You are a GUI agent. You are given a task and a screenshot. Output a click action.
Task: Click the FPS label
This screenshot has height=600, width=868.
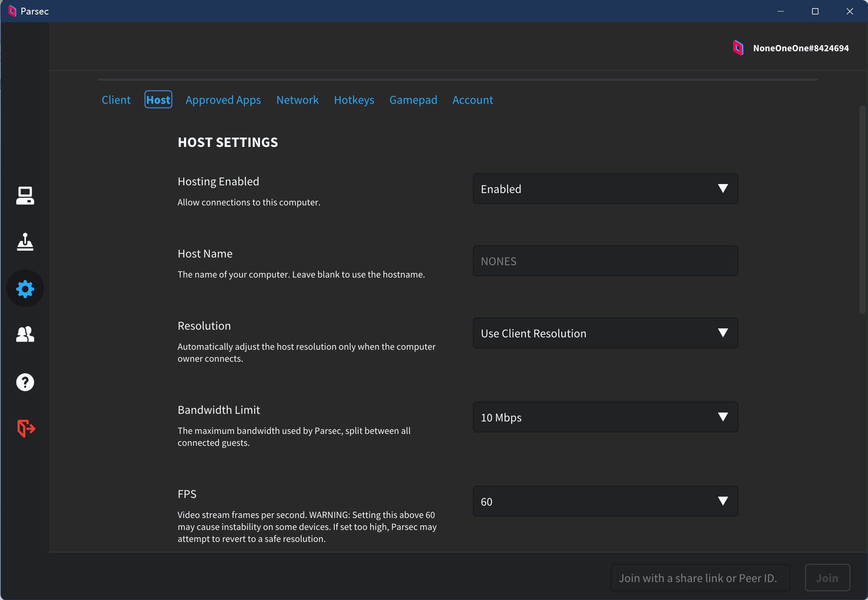point(187,494)
